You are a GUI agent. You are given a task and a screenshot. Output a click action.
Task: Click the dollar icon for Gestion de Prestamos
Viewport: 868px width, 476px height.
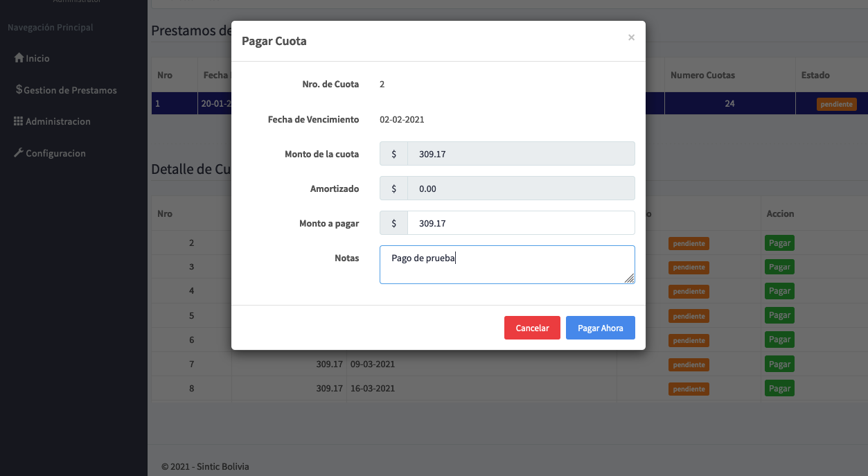point(19,90)
